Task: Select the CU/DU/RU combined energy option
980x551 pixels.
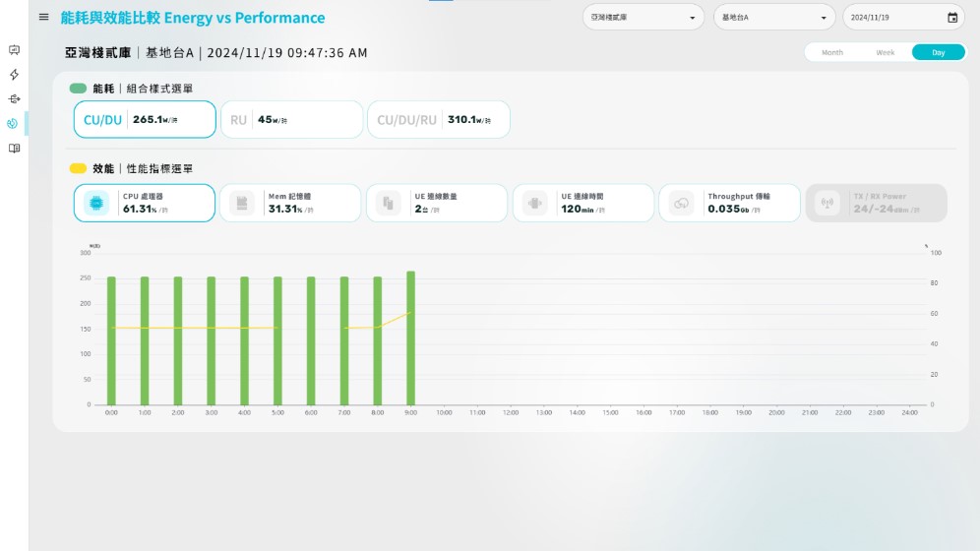Action: [x=438, y=120]
